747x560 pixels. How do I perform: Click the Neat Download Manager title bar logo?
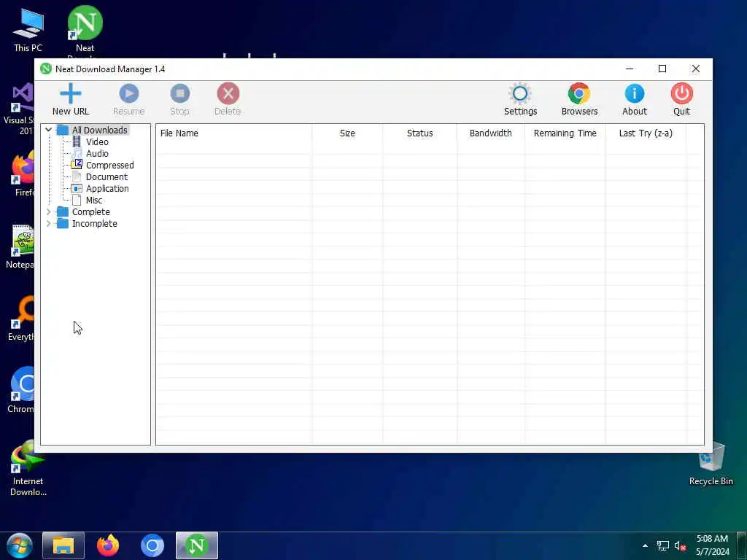(x=46, y=69)
